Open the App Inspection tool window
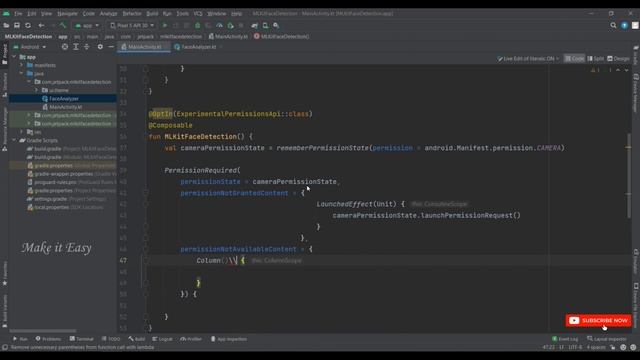 [229, 339]
